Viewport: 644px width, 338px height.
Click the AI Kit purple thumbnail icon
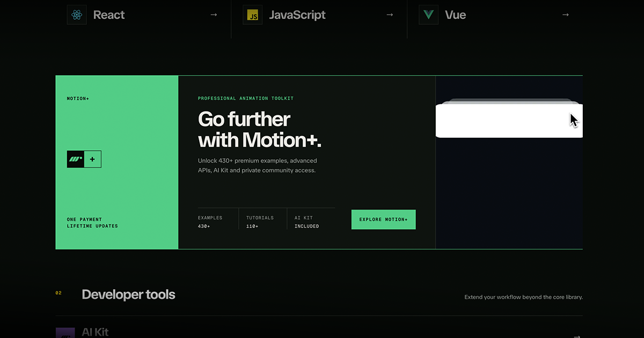click(x=65, y=333)
